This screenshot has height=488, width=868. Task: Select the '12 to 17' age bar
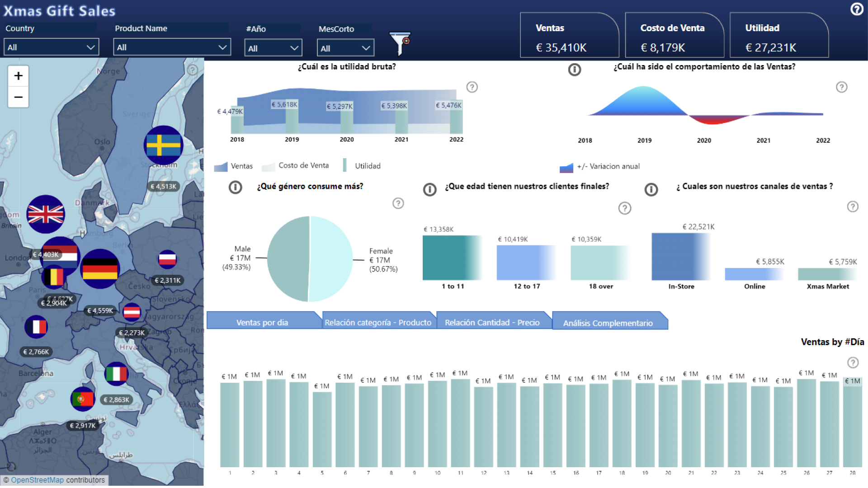526,263
